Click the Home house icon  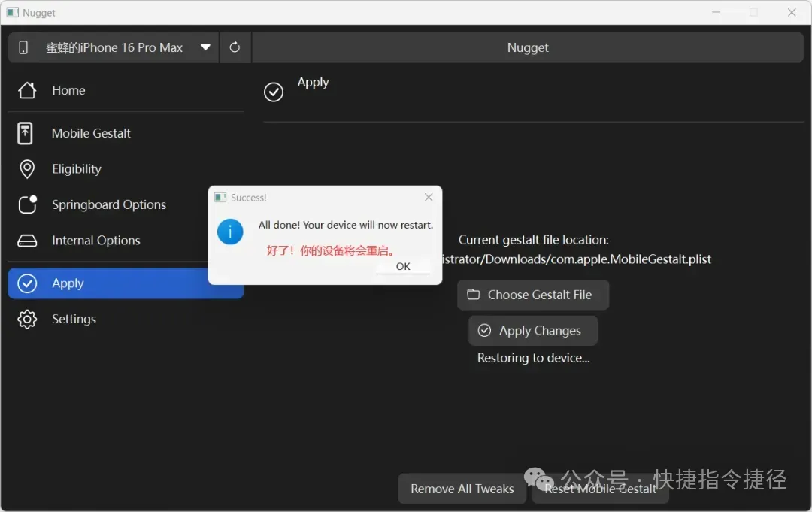27,91
